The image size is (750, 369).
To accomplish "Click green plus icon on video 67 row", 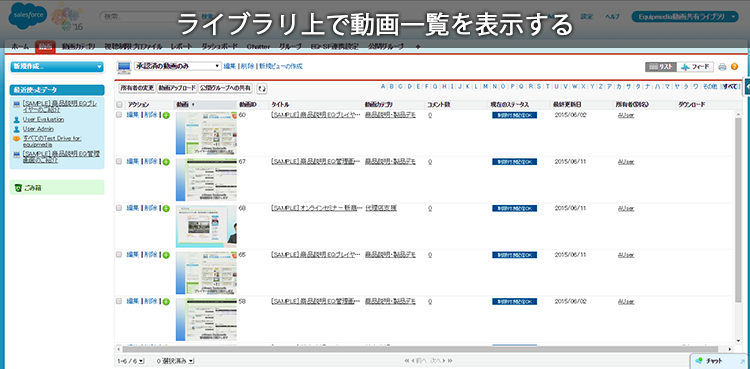I will click(166, 162).
